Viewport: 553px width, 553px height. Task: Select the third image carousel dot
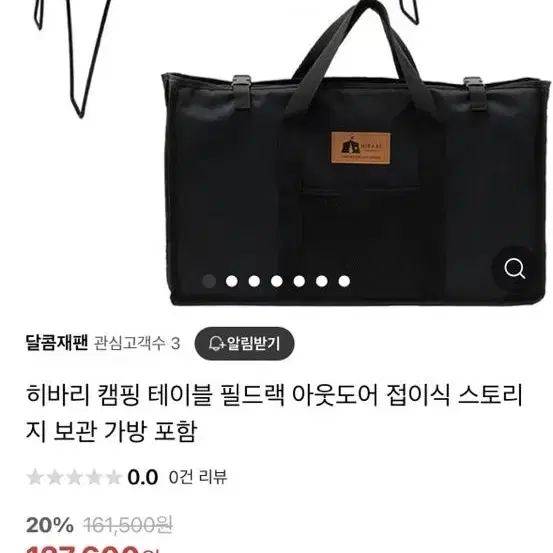pyautogui.click(x=254, y=281)
